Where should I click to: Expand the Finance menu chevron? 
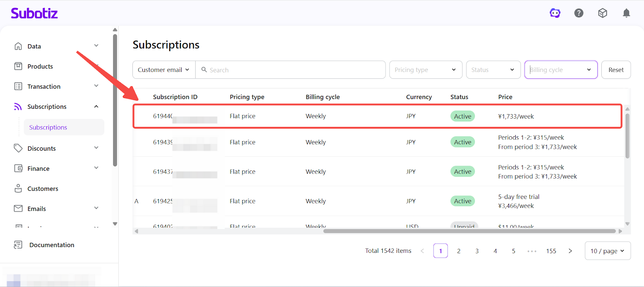coord(96,168)
